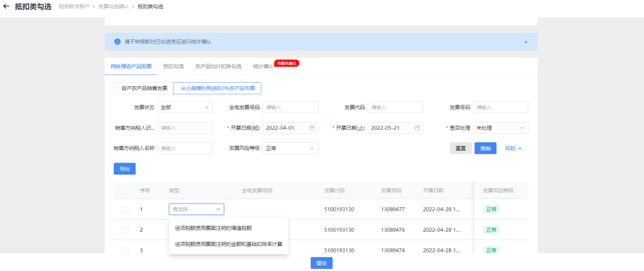This screenshot has width=644, height=271.
Task: Go back using the arrow icon
Action: [6, 7]
